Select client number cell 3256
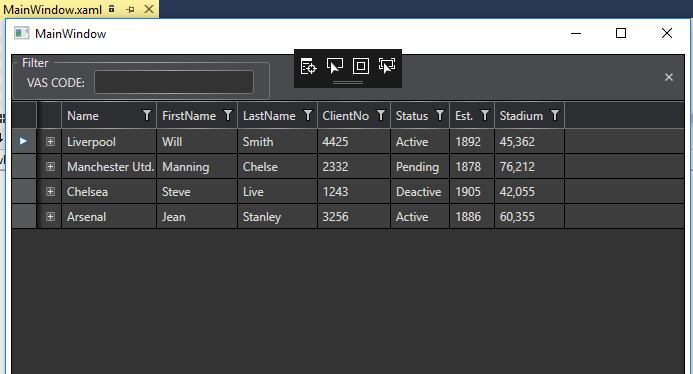Viewport: 693px width, 374px height. (x=354, y=217)
